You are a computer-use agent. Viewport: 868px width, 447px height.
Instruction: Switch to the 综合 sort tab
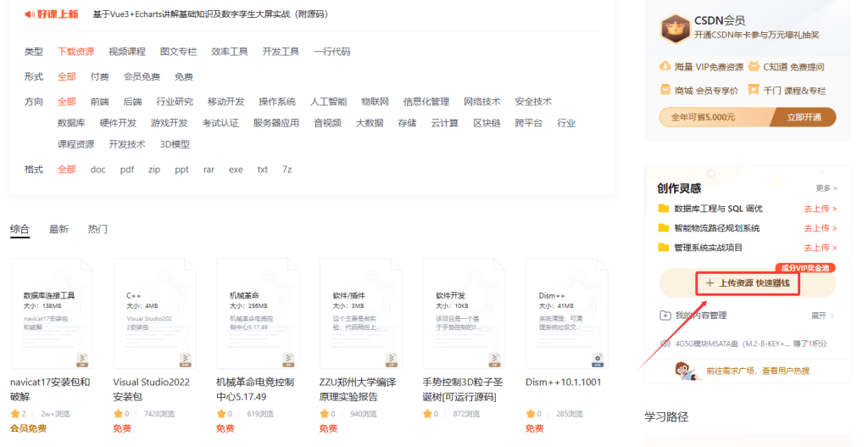pos(19,229)
